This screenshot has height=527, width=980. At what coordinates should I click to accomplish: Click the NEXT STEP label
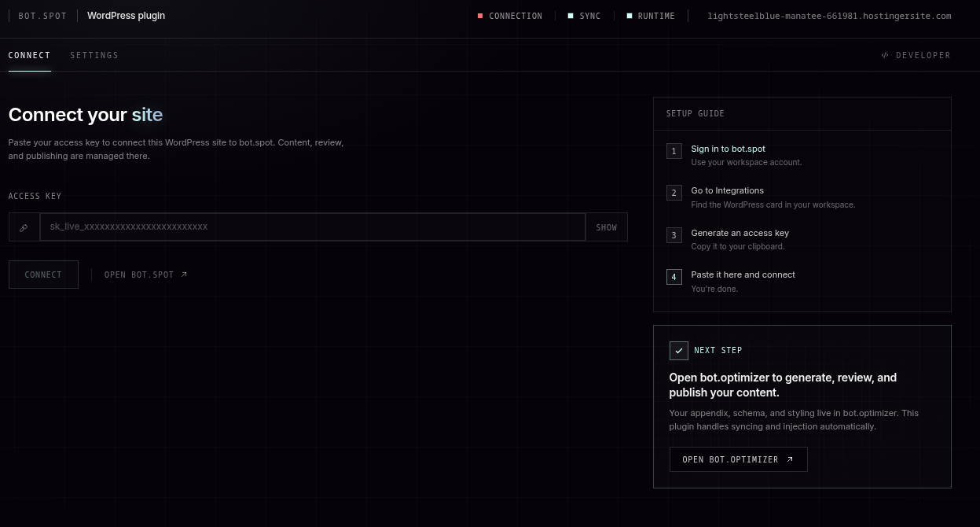coord(718,350)
